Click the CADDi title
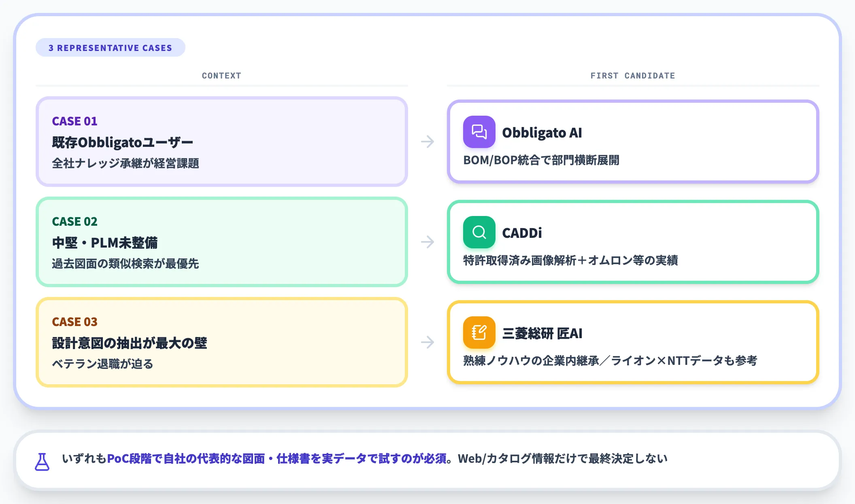 522,233
